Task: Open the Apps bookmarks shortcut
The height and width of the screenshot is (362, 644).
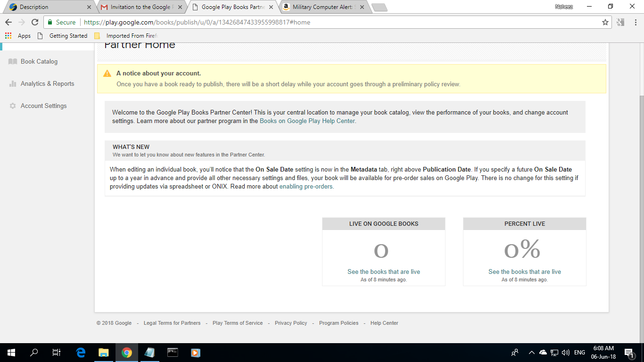Action: (x=18, y=36)
